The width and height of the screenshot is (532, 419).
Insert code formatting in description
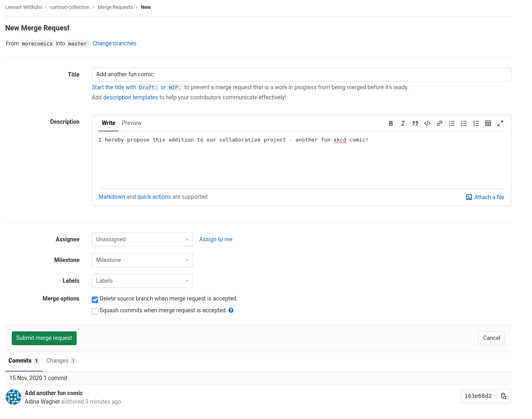pyautogui.click(x=427, y=123)
